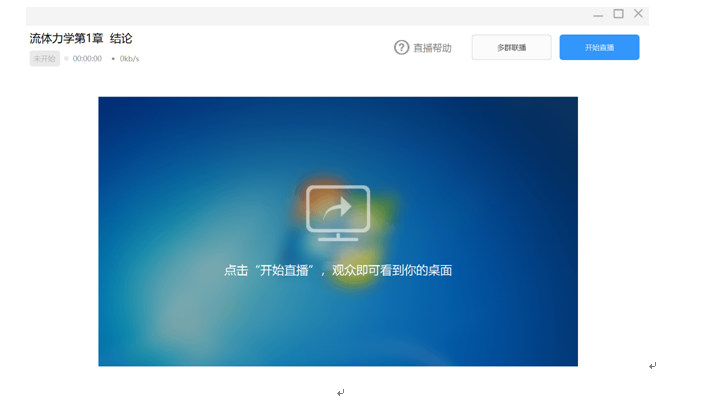Minimize the live broadcast window
706x400 pixels.
point(598,14)
